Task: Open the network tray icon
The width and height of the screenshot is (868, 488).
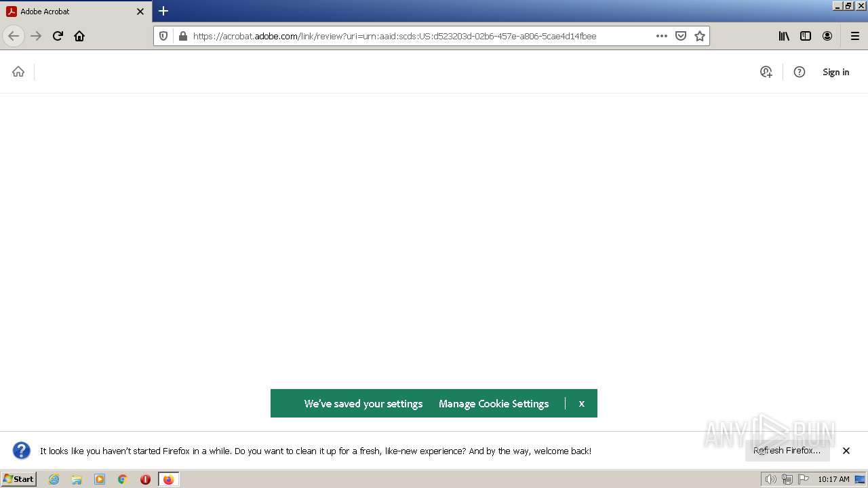Action: 787,479
